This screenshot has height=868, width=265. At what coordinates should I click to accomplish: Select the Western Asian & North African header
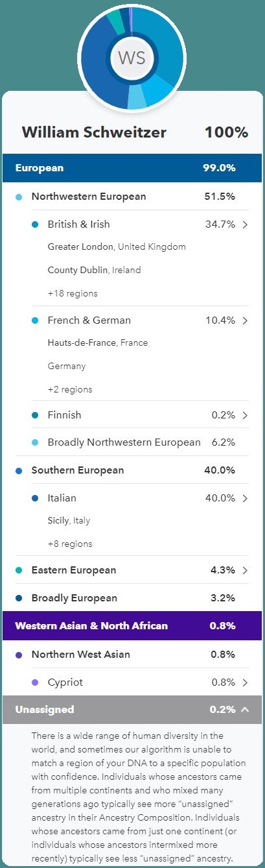[132, 626]
